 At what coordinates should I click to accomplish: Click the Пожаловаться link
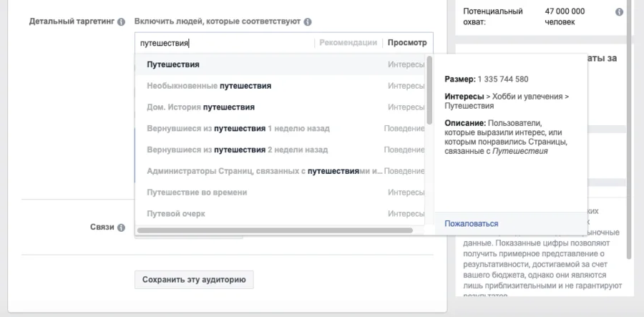tap(471, 224)
